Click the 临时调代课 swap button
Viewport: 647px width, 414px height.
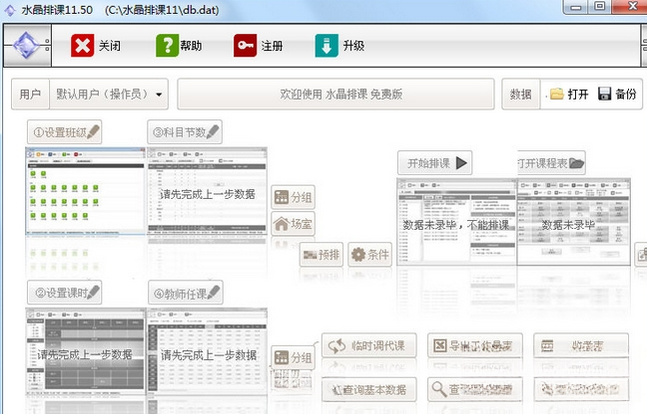(369, 345)
